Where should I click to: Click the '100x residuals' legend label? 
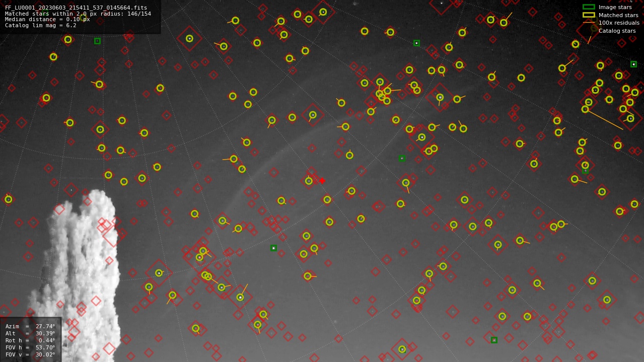point(619,23)
